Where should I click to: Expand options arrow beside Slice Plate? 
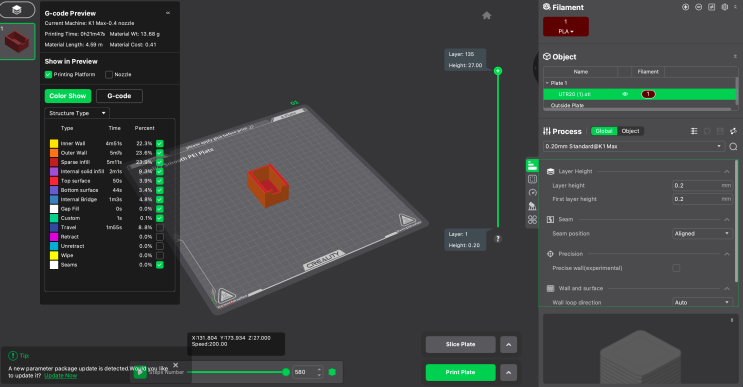(x=508, y=344)
